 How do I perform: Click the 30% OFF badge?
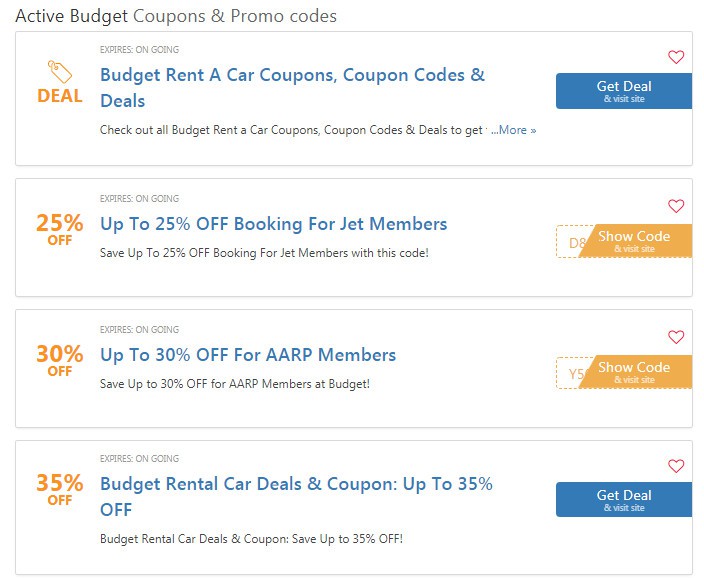tap(60, 360)
